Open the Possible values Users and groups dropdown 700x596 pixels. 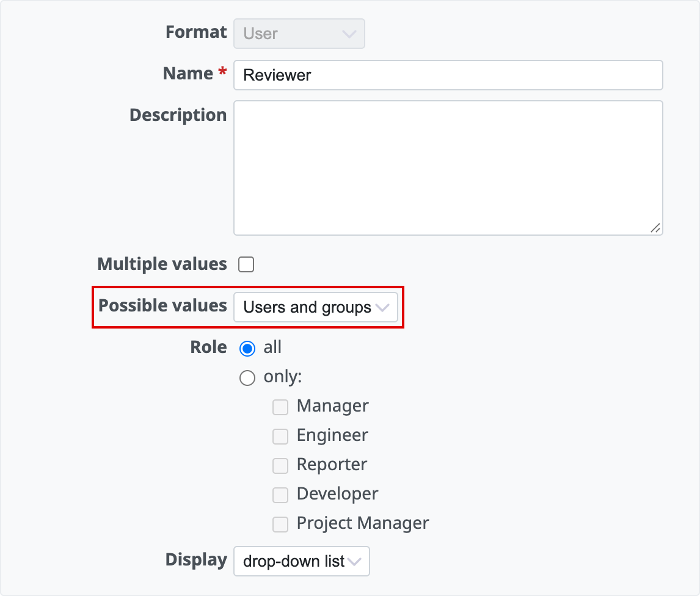pyautogui.click(x=316, y=307)
